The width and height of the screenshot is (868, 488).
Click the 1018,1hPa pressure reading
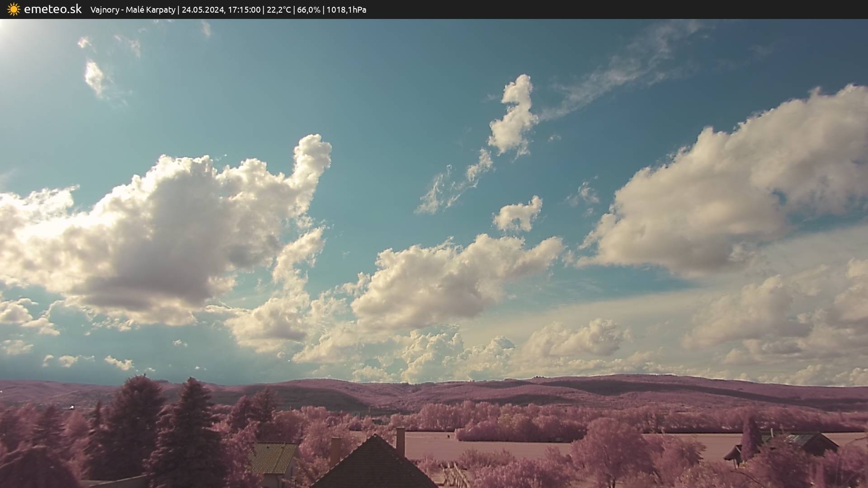pyautogui.click(x=346, y=9)
